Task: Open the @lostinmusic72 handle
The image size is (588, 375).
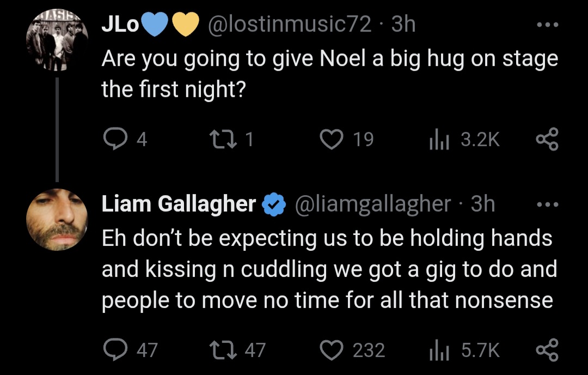Action: pos(289,25)
